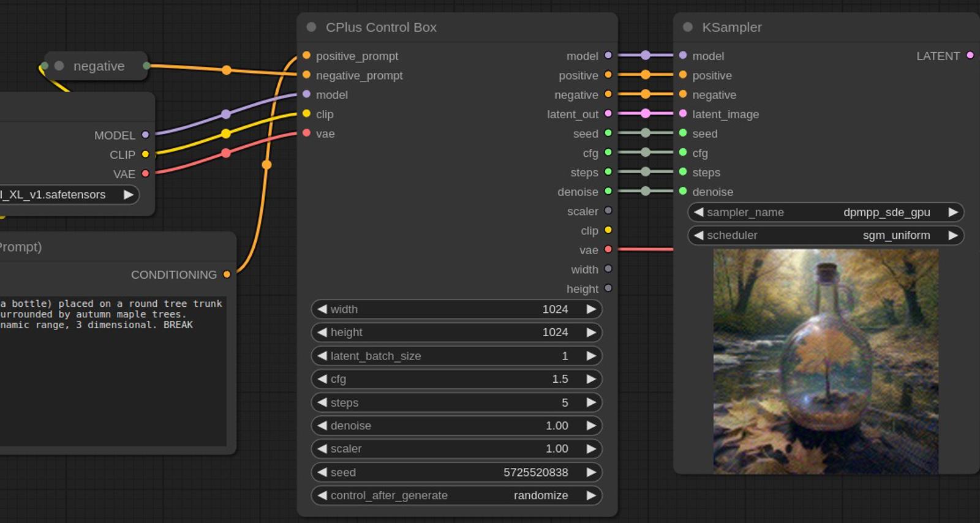Decrease denoise widget value with left arrow
The image size is (980, 523).
tap(322, 426)
